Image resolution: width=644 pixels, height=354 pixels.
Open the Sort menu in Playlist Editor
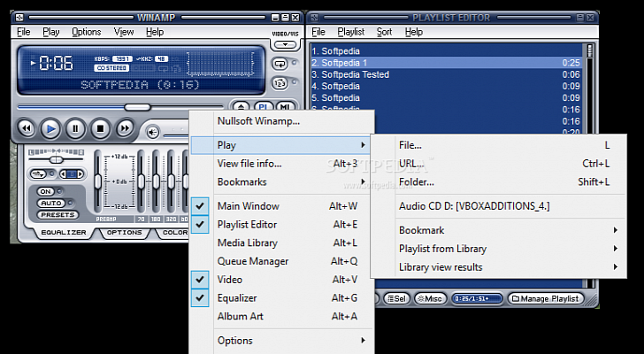pyautogui.click(x=384, y=32)
